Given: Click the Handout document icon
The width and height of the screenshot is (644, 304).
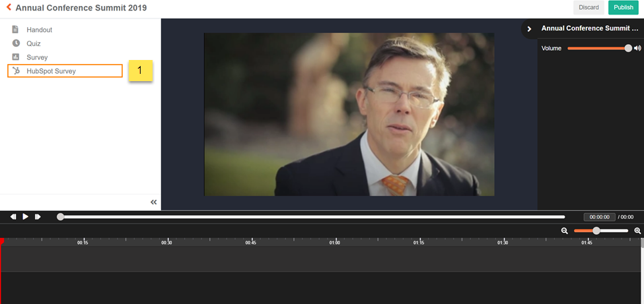Looking at the screenshot, I should 16,30.
